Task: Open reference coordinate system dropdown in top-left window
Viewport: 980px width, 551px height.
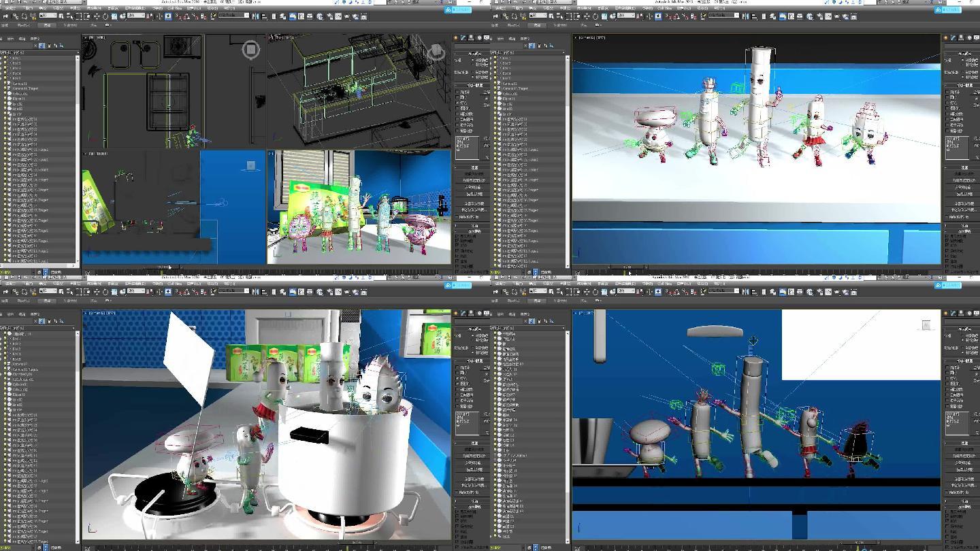Action: 136,16
